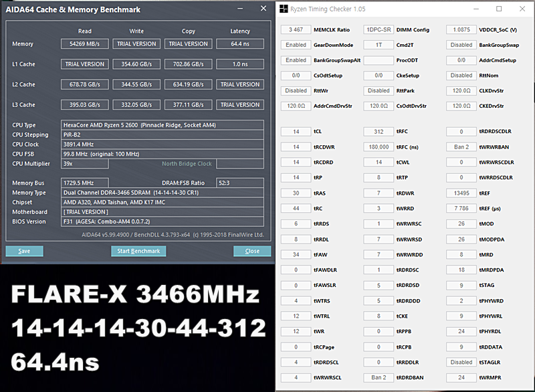Viewport: 535px width, 392px height.
Task: Select the Memory Copy TRIAL VERSION cell
Action: (x=189, y=44)
